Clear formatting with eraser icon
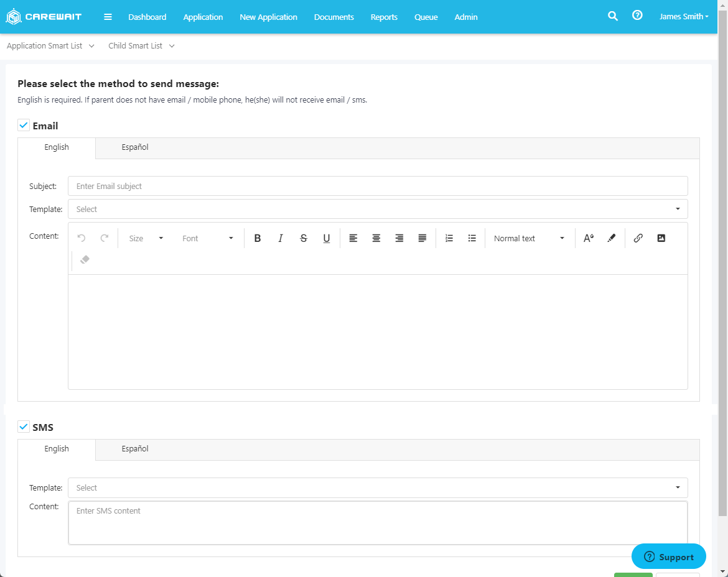 (85, 260)
